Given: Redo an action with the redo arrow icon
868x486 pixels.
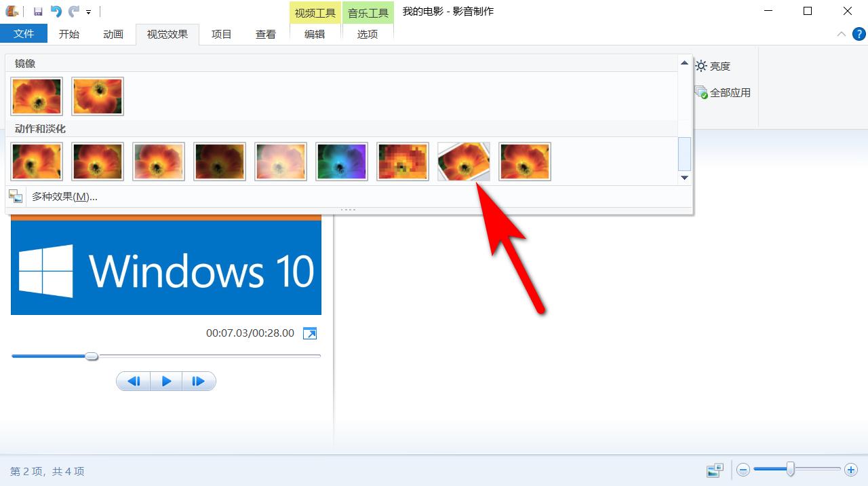Looking at the screenshot, I should tap(73, 11).
